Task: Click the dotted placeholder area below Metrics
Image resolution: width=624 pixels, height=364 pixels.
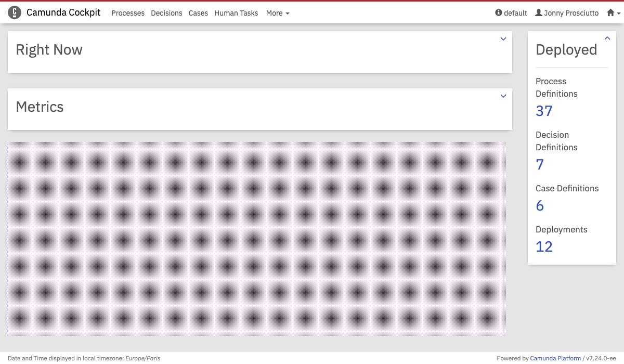Action: point(256,239)
